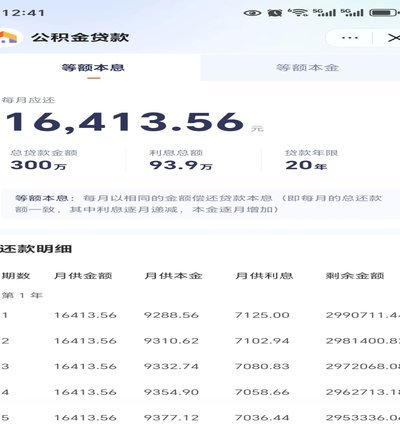Tap period 5 principal 9377.12
Screen dimensions: 400x425
pyautogui.click(x=171, y=418)
